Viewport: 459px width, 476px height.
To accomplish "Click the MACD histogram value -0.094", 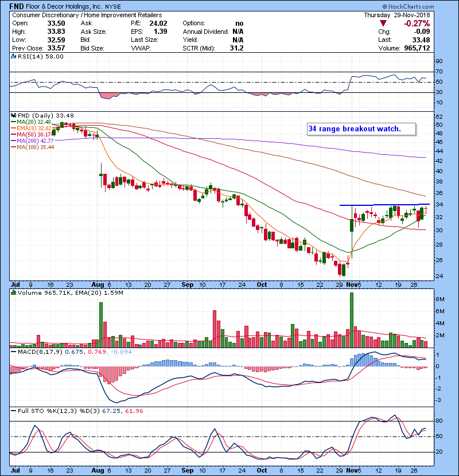I will [121, 352].
